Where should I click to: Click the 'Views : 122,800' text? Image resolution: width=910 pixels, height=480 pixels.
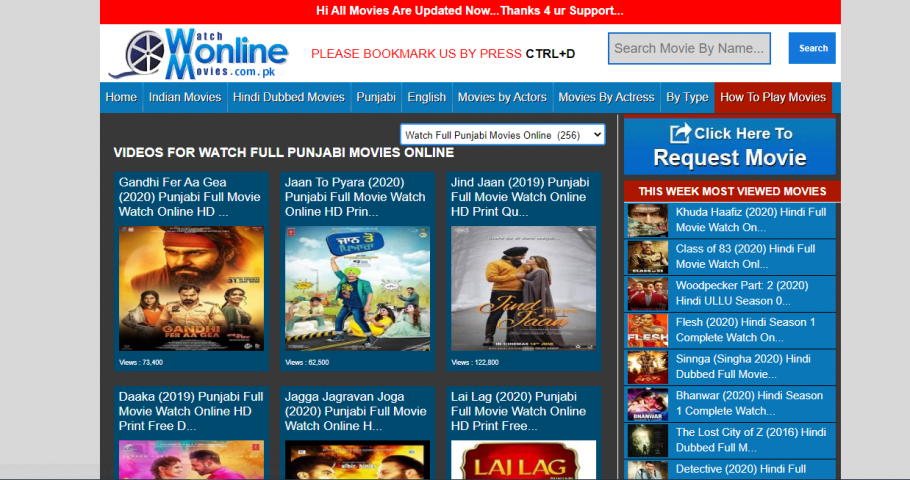pyautogui.click(x=475, y=362)
